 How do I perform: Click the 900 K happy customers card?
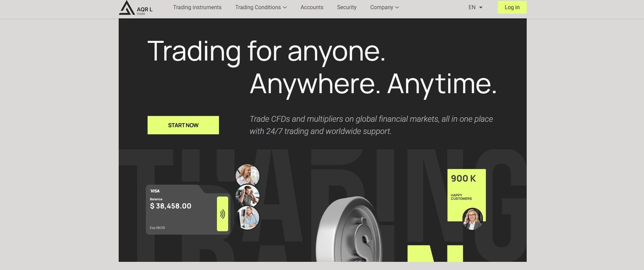[x=466, y=195]
